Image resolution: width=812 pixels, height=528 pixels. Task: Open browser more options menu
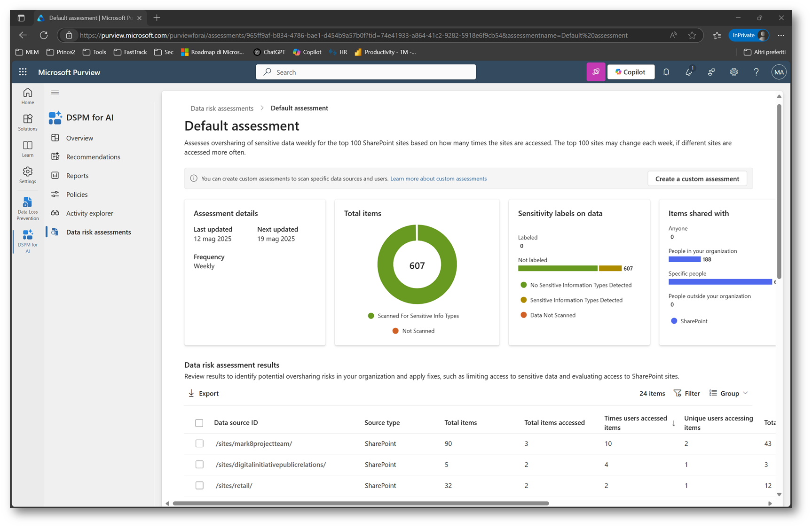coord(781,35)
